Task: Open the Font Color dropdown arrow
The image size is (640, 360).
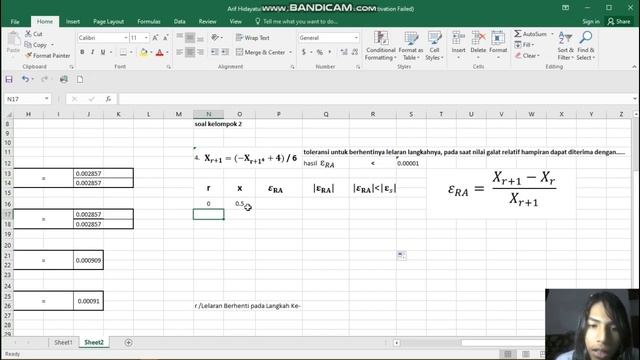Action: click(x=167, y=53)
